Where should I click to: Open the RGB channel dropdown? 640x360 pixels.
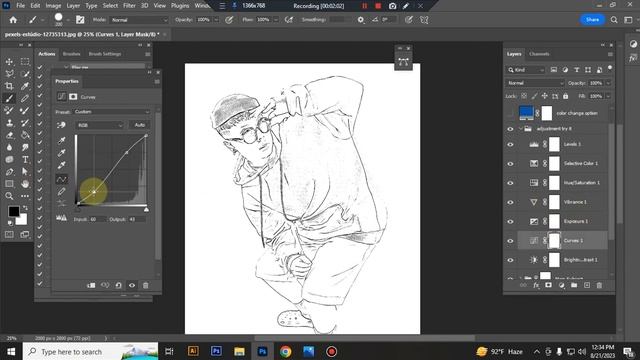click(x=100, y=125)
